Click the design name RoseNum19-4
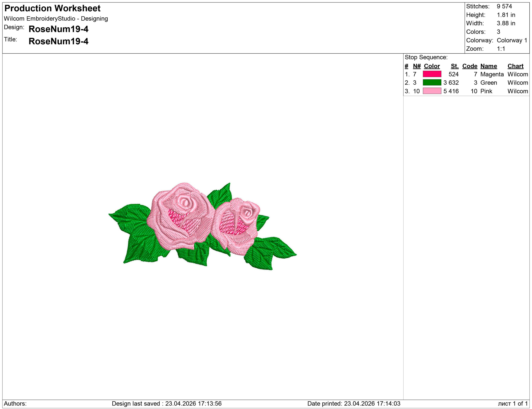 [x=58, y=29]
